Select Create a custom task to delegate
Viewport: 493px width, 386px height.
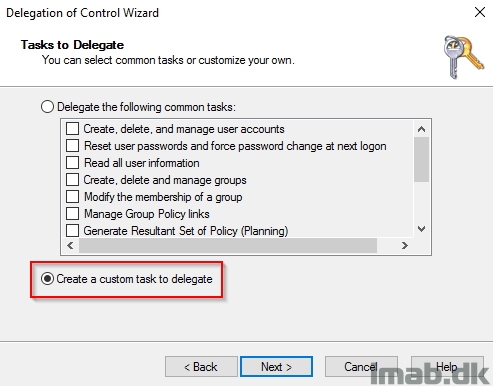pyautogui.click(x=47, y=279)
